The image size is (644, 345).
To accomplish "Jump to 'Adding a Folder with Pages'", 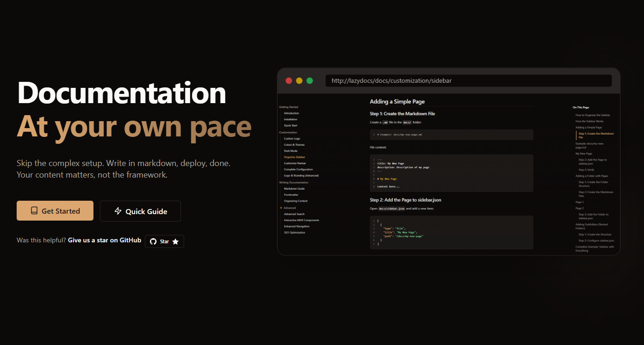I will 592,176.
